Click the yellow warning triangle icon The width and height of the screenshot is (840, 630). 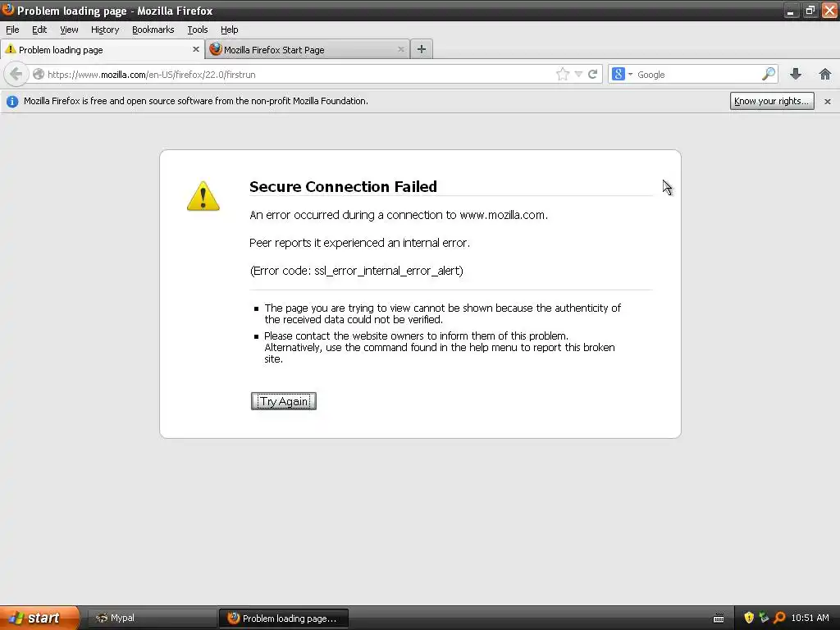[203, 196]
